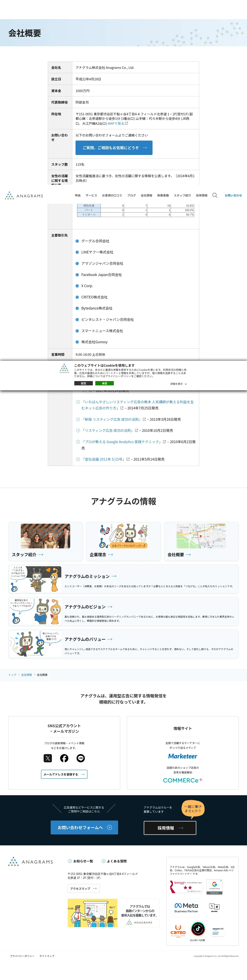Click external-link icon next to MAPで見る
The image size is (247, 980).
127,123
